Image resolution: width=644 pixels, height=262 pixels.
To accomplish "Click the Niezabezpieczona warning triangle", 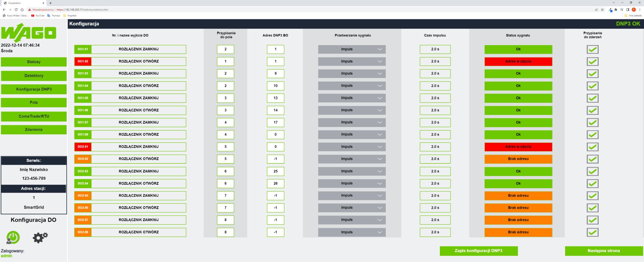I will click(30, 10).
